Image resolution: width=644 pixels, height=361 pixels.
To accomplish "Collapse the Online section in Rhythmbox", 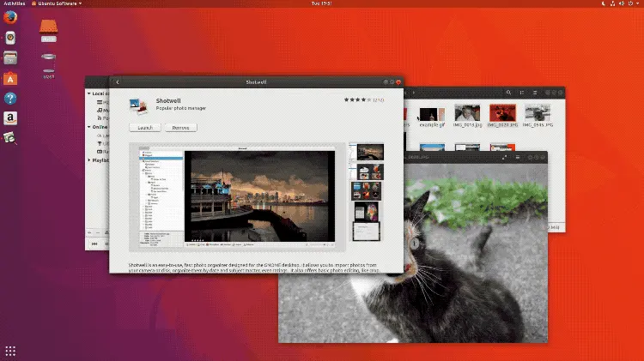I will click(89, 127).
